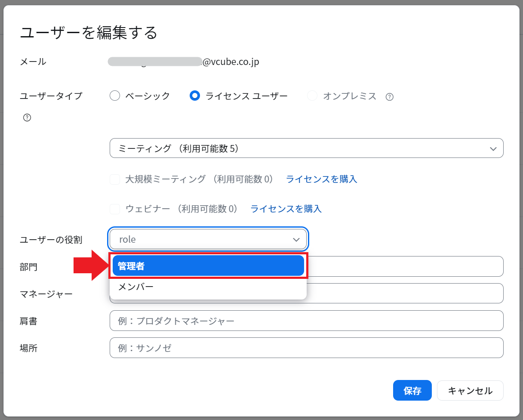Choose メンバー from the role list
Image resolution: width=523 pixels, height=420 pixels.
click(x=208, y=287)
